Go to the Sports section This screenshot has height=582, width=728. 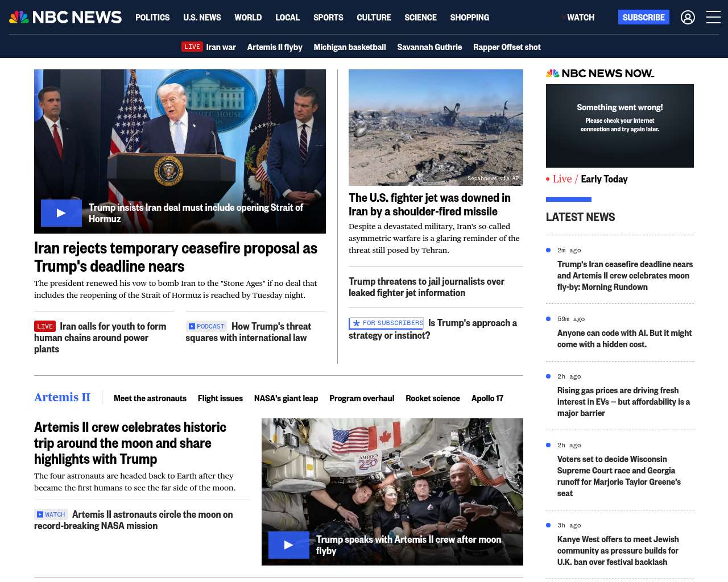click(x=328, y=17)
